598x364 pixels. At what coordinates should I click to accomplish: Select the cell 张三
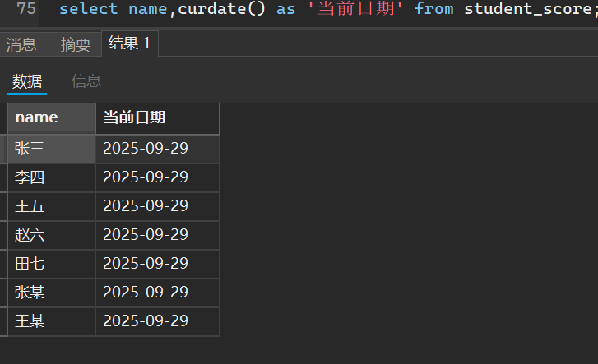click(x=51, y=149)
